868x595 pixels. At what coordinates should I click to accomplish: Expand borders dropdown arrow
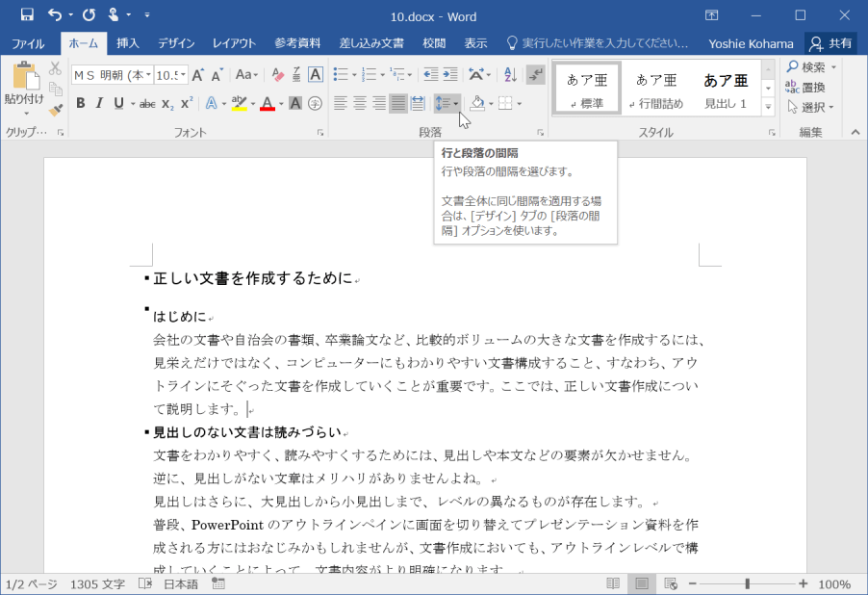click(x=520, y=104)
